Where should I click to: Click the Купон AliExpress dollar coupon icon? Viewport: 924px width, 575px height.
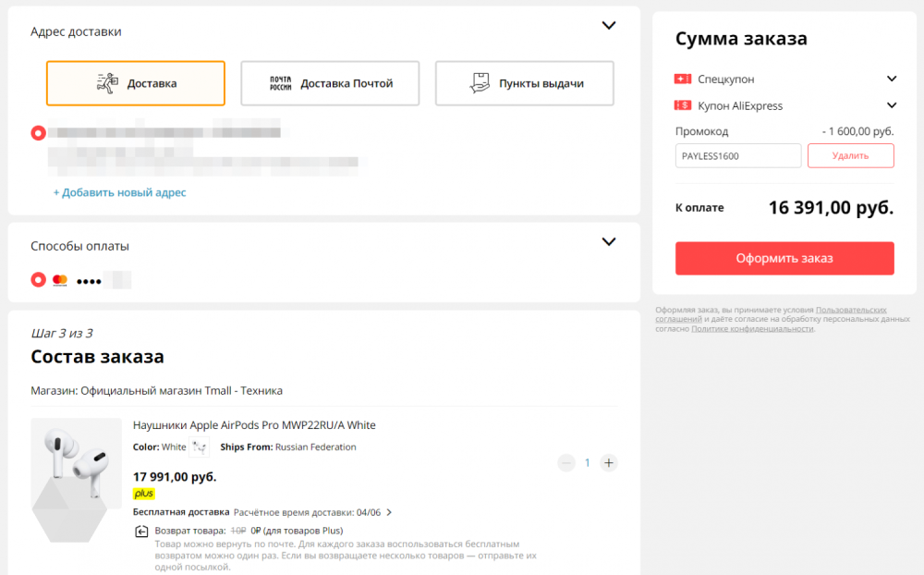(x=683, y=105)
